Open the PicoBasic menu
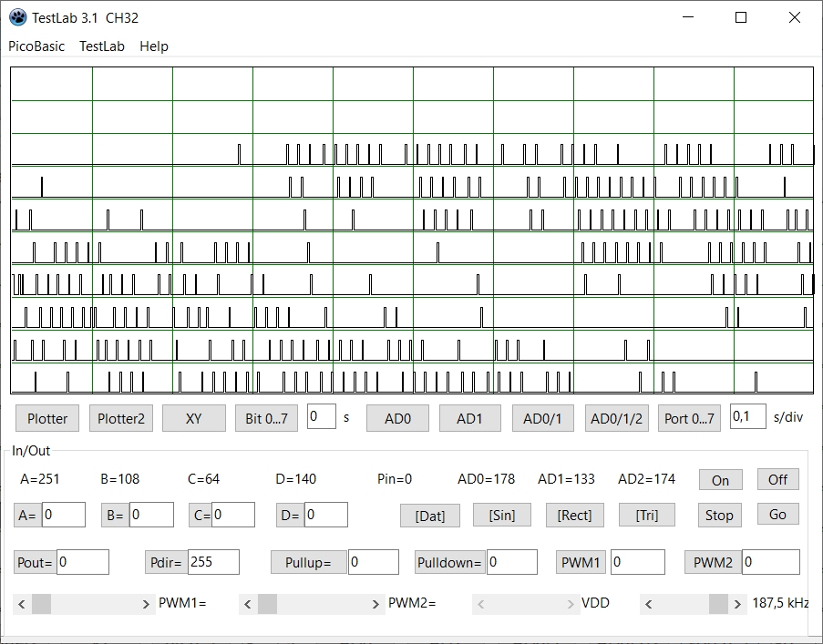823x644 pixels. (x=36, y=46)
